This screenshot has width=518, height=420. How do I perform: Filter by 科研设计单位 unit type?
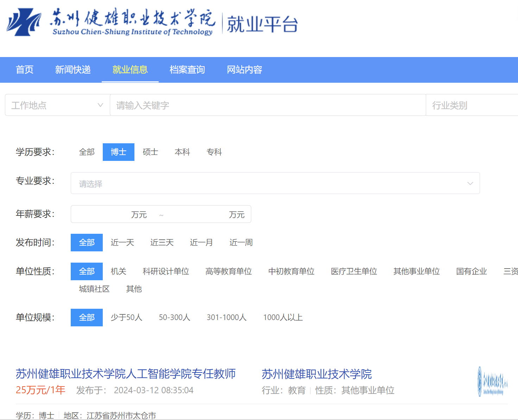point(166,271)
